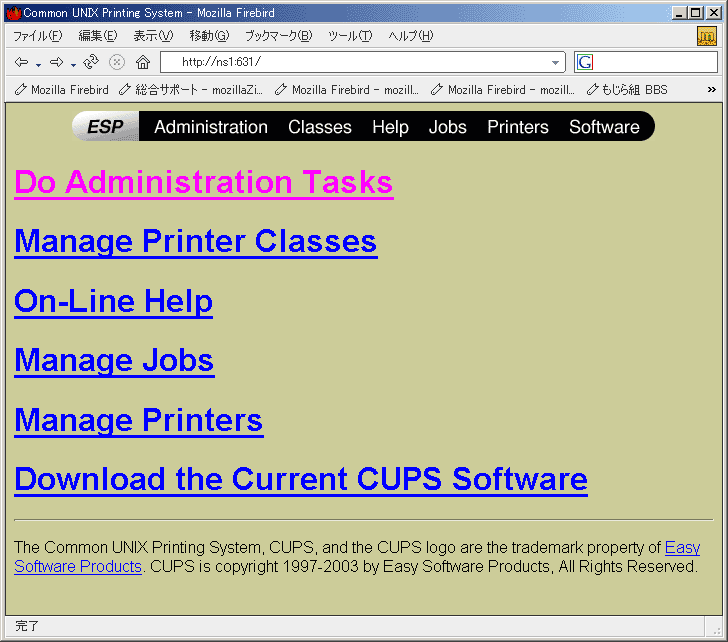This screenshot has width=728, height=642.
Task: Follow the Manage Jobs link
Action: 114,361
